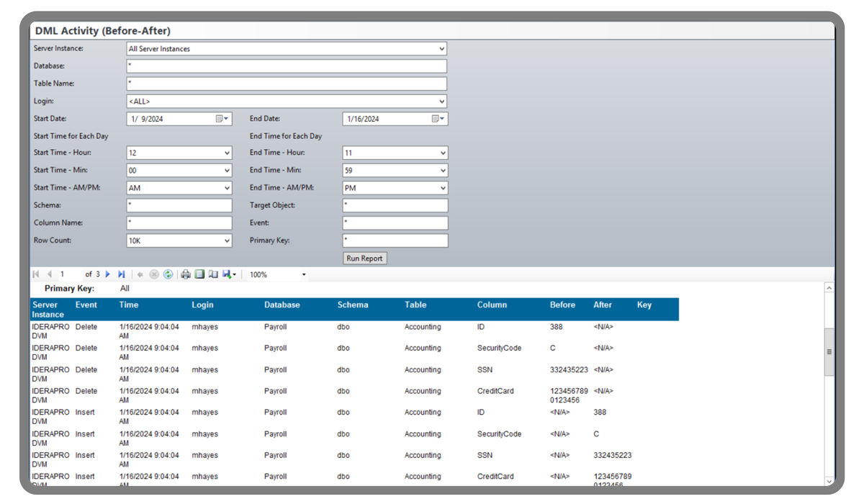Click the Run Report button
This screenshot has height=504, width=864.
coord(365,258)
